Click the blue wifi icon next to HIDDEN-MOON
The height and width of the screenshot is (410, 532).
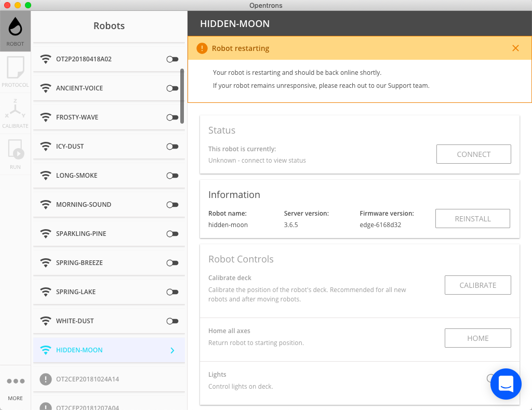click(46, 350)
